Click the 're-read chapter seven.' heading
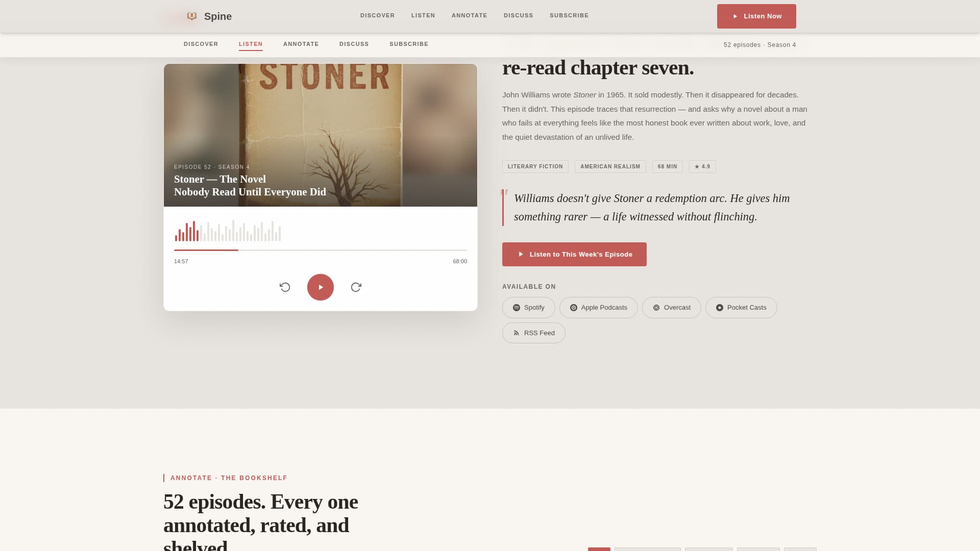This screenshot has width=980, height=551. tap(598, 67)
